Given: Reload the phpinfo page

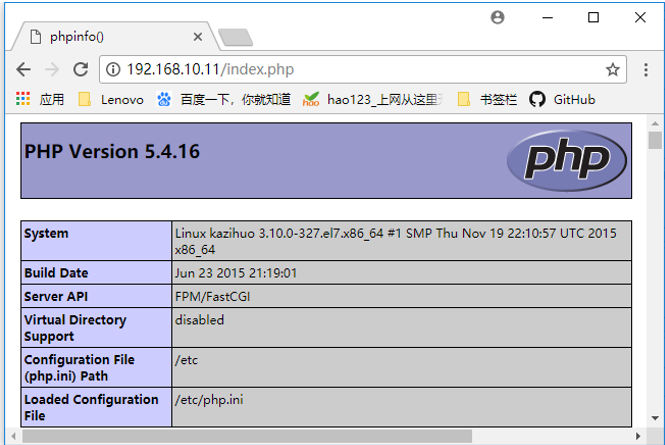Looking at the screenshot, I should click(x=81, y=69).
